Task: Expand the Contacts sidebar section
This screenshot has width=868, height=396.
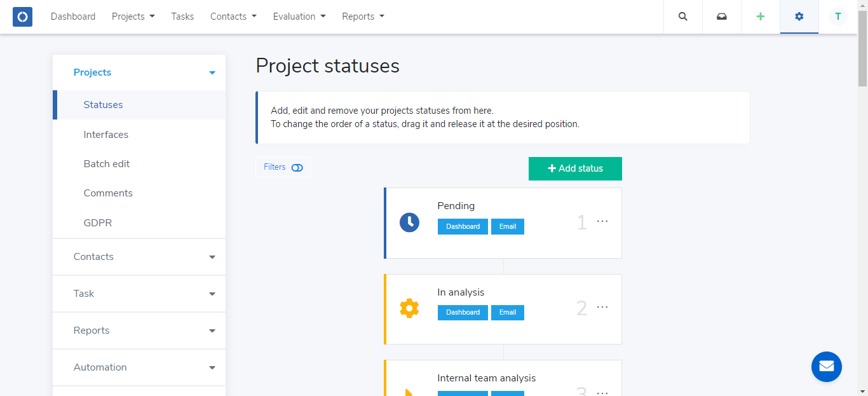Action: point(139,257)
